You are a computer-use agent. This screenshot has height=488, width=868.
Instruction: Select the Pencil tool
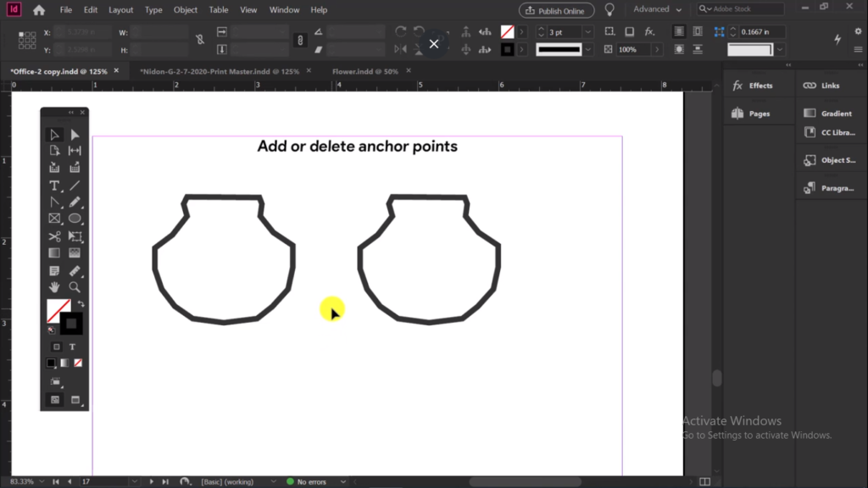75,202
